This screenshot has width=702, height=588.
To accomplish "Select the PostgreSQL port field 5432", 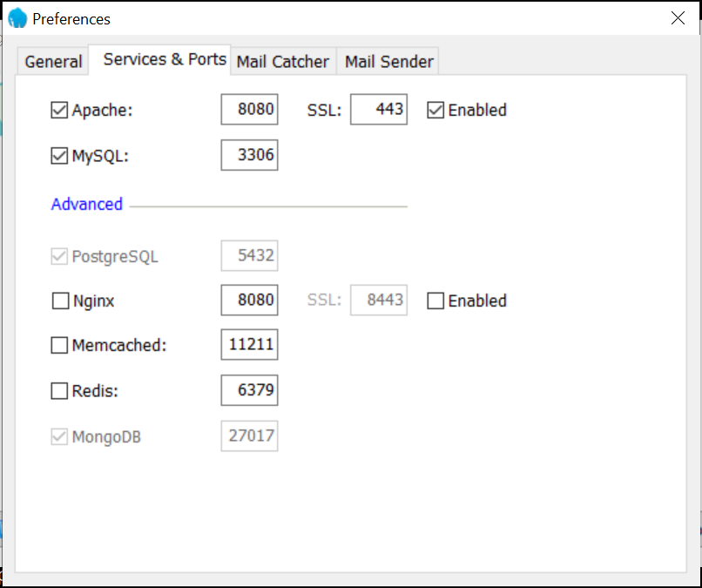I will point(249,256).
